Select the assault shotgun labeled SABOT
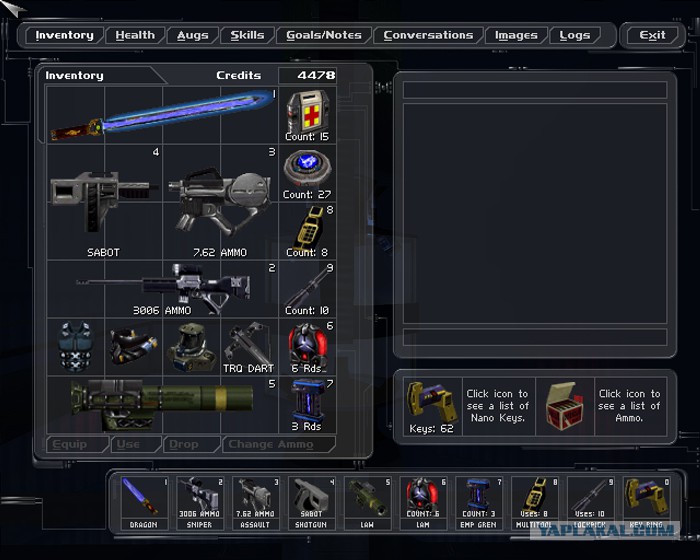Screen dimensions: 700x560 click(x=104, y=202)
